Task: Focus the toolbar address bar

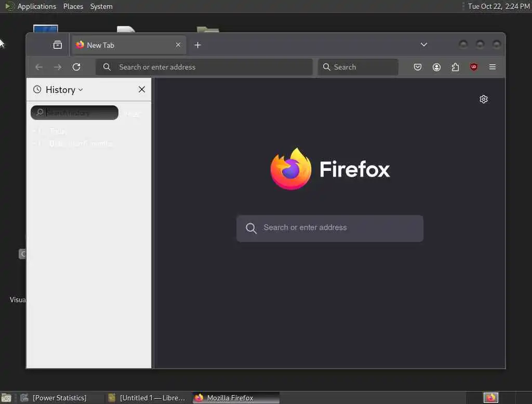Action: pyautogui.click(x=204, y=67)
